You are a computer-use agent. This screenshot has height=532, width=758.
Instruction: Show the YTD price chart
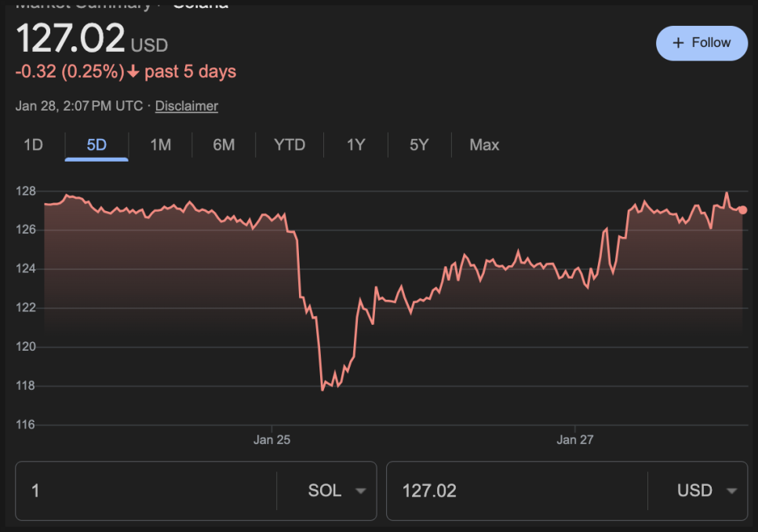[x=290, y=145]
